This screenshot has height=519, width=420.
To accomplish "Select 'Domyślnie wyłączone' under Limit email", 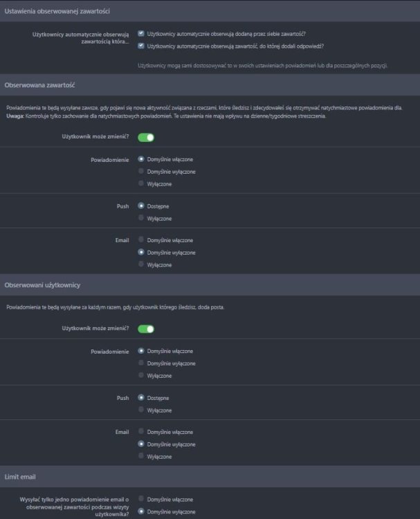I will 141,511.
